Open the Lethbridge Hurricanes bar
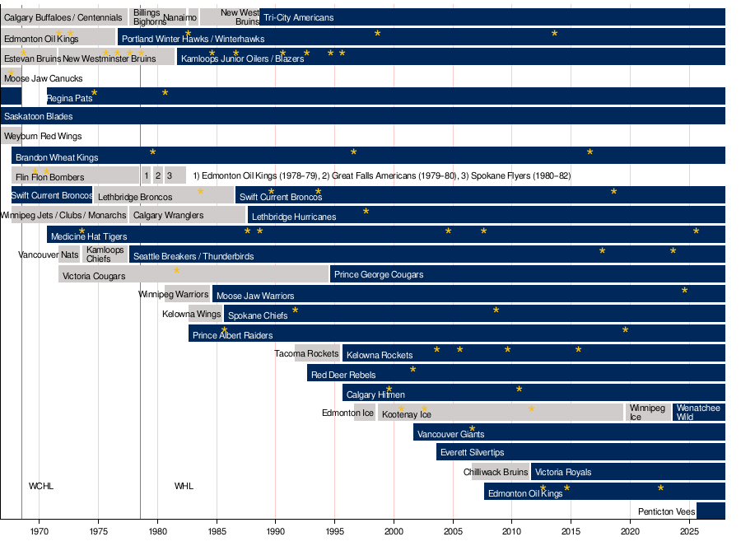The width and height of the screenshot is (741, 560). (487, 215)
